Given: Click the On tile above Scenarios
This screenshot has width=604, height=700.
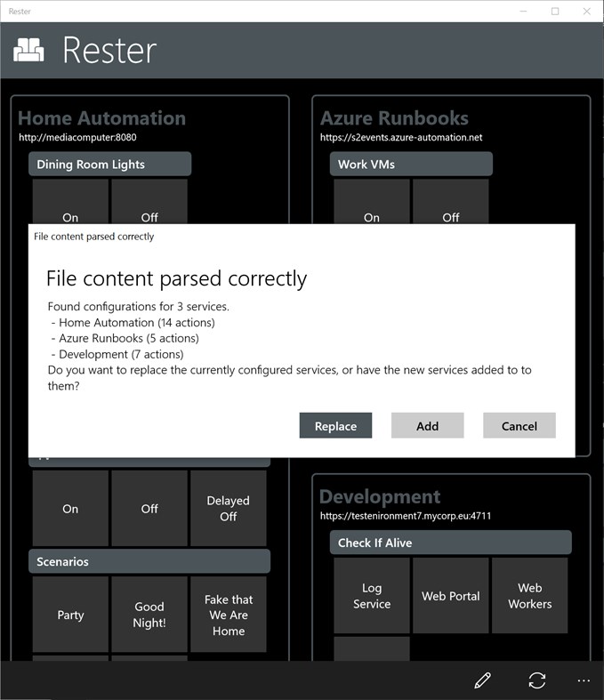Looking at the screenshot, I should tap(70, 508).
